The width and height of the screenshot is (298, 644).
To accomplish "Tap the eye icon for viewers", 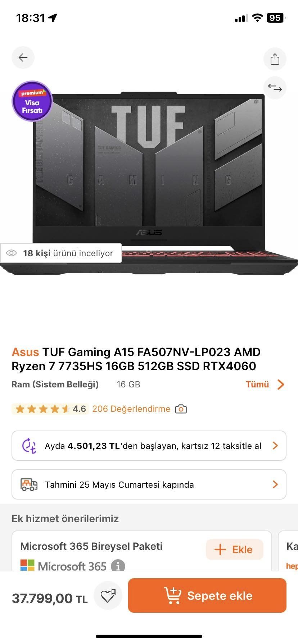I will pyautogui.click(x=12, y=253).
